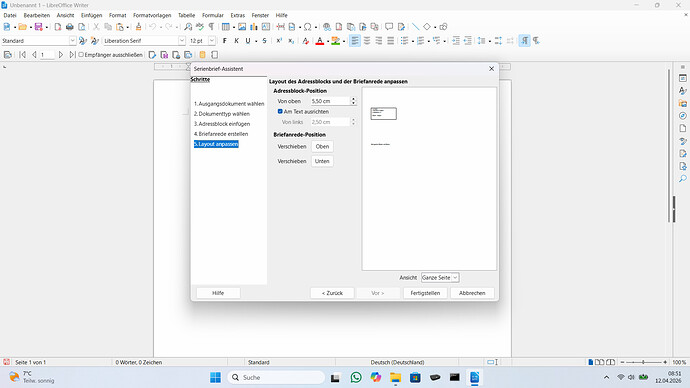Click the Justified alignment icon

pyautogui.click(x=390, y=41)
